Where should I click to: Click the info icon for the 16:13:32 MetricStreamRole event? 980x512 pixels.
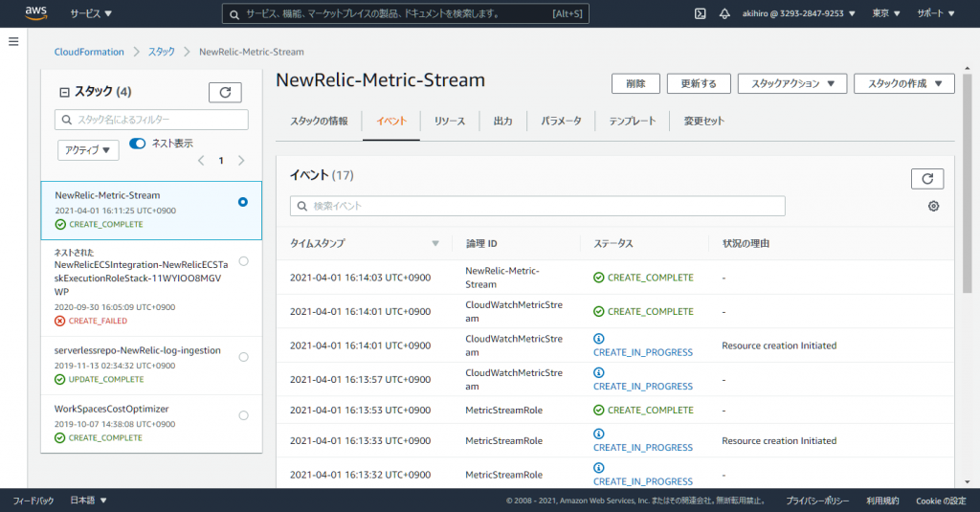click(x=599, y=468)
